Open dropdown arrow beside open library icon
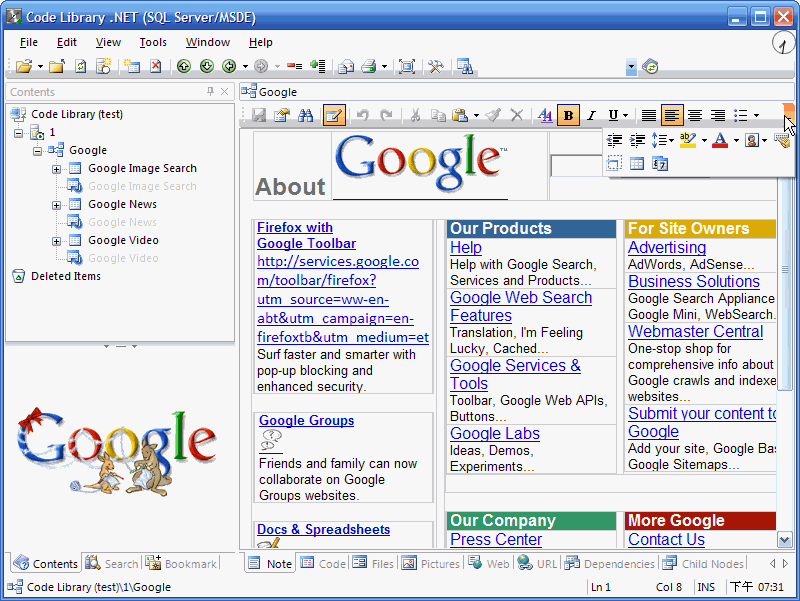 (x=40, y=66)
